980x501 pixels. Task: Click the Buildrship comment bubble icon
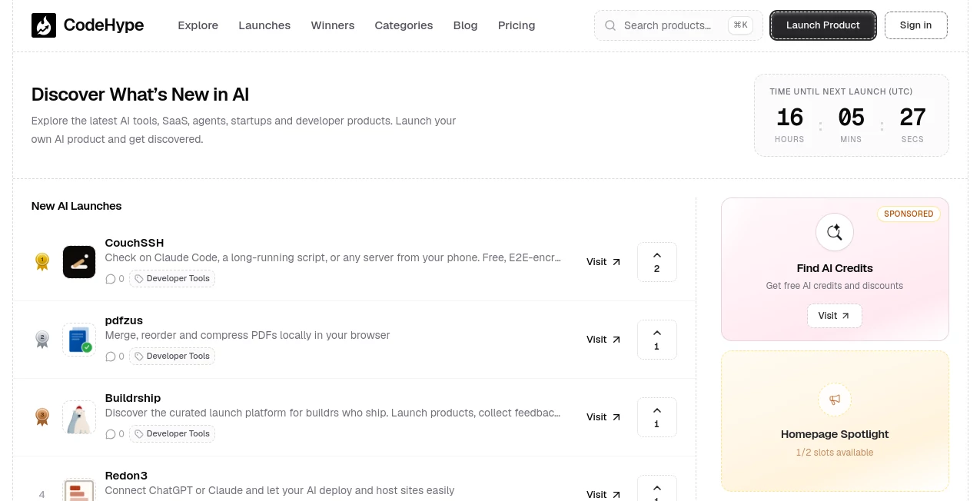(111, 434)
